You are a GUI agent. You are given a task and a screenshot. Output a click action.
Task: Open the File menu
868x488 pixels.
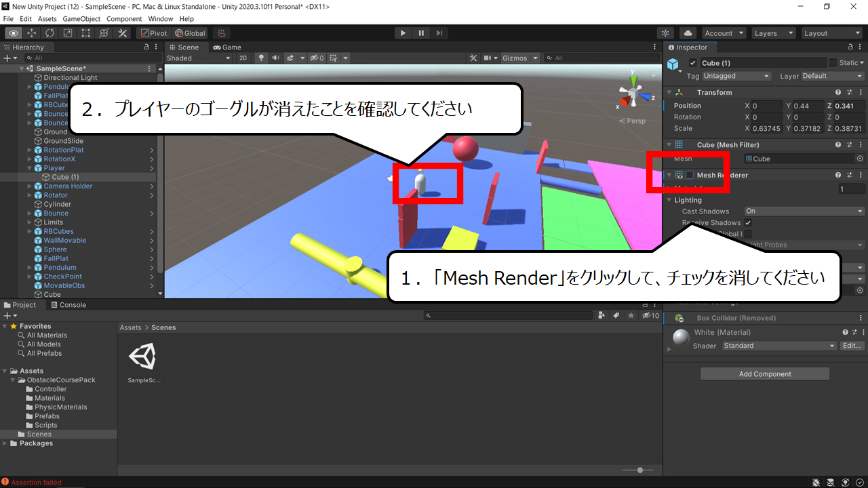(x=9, y=19)
